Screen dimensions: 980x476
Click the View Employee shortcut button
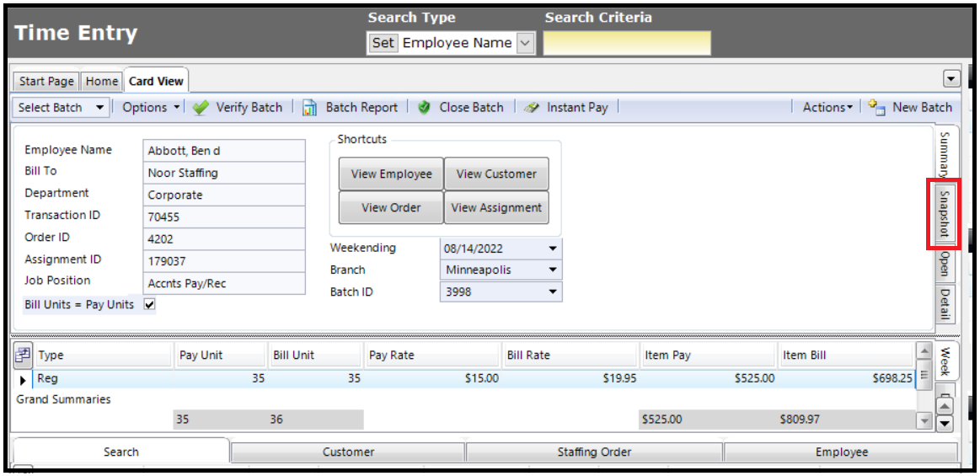391,174
